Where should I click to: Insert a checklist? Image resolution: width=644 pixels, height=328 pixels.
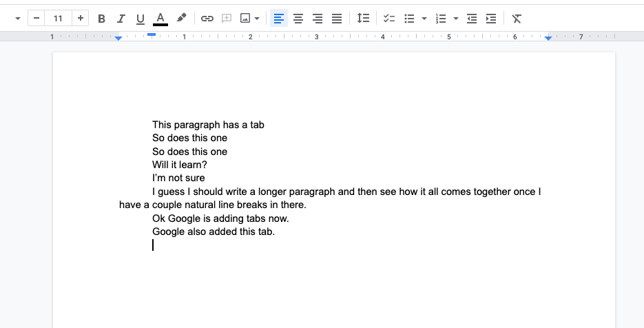pyautogui.click(x=389, y=19)
